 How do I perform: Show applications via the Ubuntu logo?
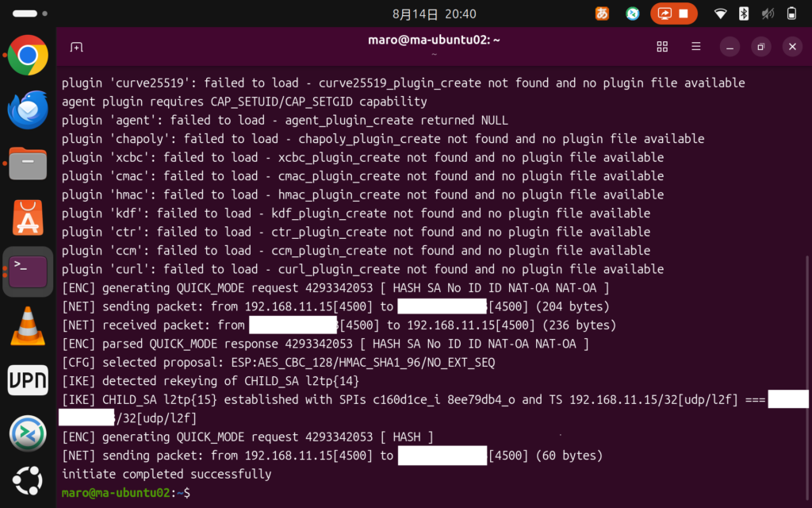point(28,480)
